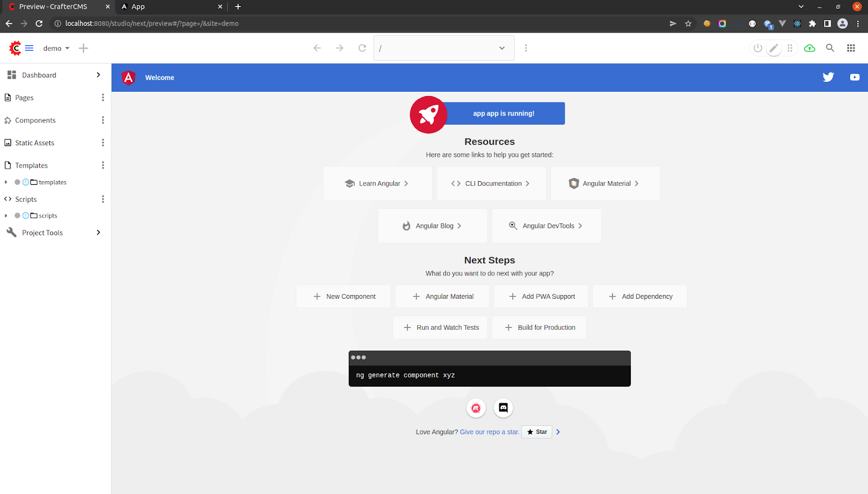The image size is (868, 494).
Task: Expand the templates folder tree arrow
Action: 6,182
